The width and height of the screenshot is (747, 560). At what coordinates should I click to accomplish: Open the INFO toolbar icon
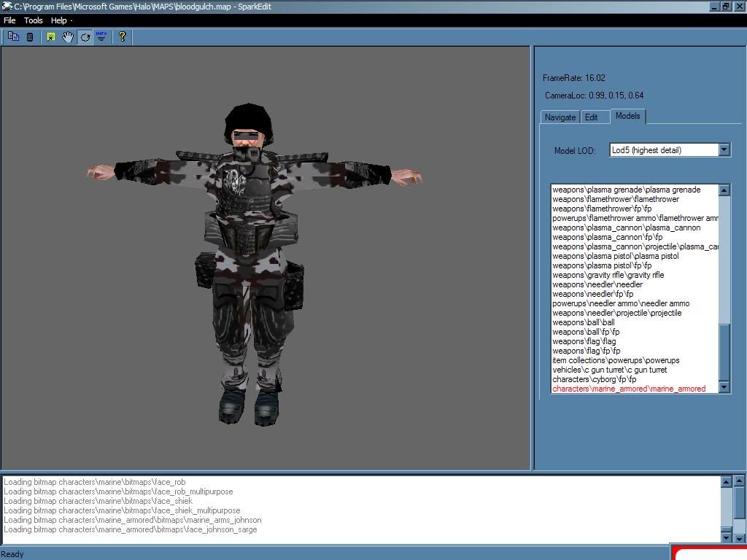[x=101, y=36]
